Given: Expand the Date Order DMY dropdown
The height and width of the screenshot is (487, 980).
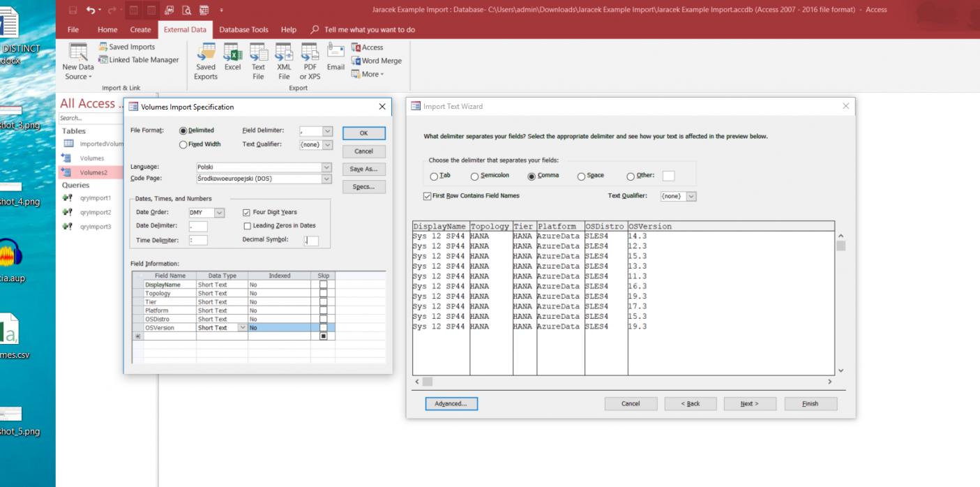Looking at the screenshot, I should 220,213.
